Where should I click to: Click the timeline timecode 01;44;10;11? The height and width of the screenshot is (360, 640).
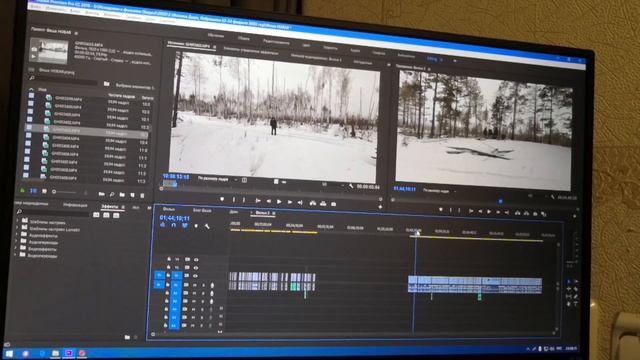coord(175,218)
